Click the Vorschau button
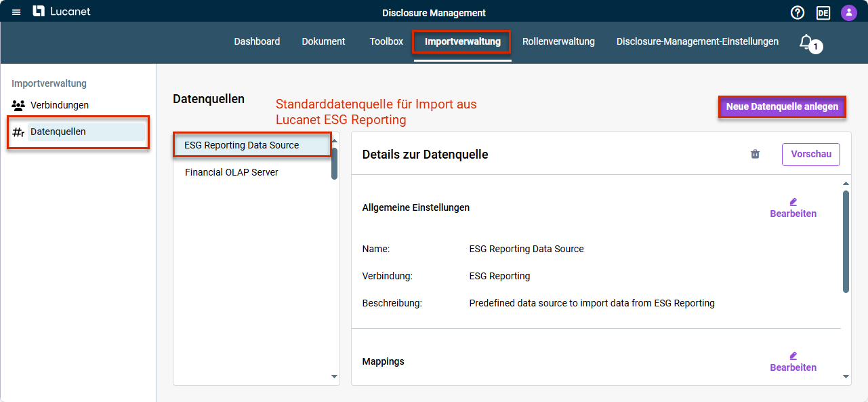Viewport: 868px width, 402px height. point(811,154)
